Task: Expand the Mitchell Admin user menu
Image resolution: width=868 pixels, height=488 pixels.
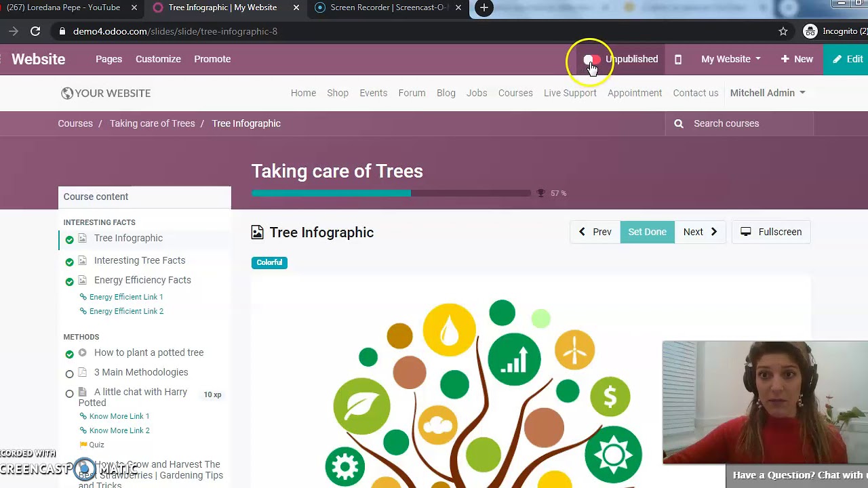Action: coord(768,93)
